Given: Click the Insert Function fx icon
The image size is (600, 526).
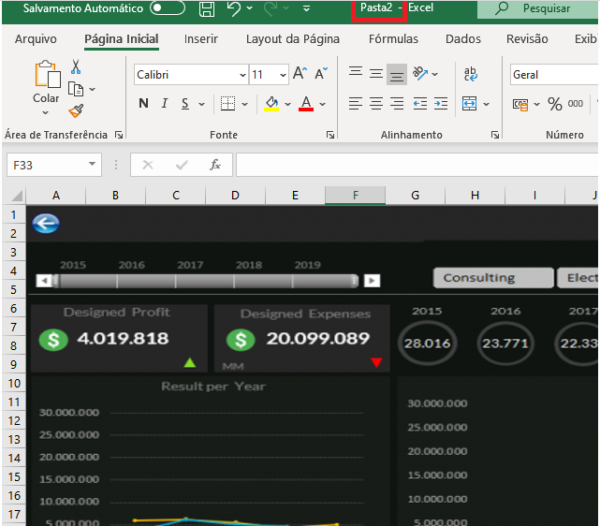Looking at the screenshot, I should (x=215, y=165).
